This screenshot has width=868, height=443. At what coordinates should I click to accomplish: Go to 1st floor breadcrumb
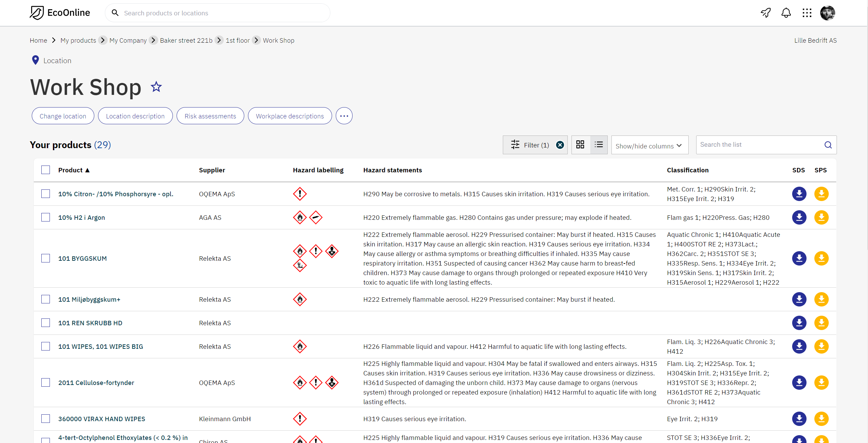tap(238, 40)
